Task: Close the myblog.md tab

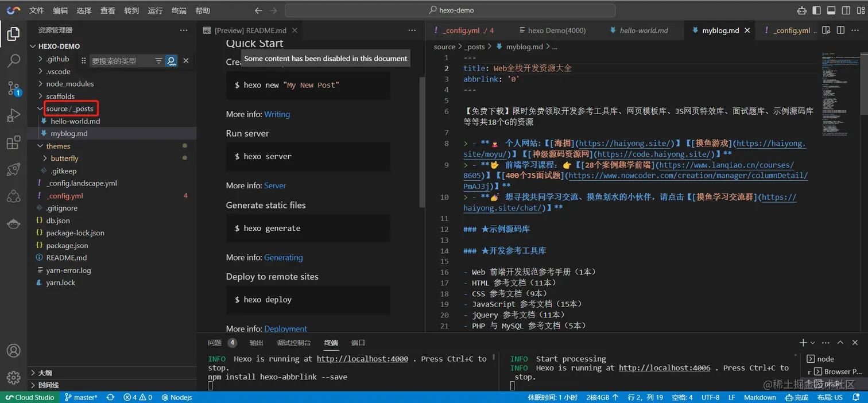Action: pos(747,30)
